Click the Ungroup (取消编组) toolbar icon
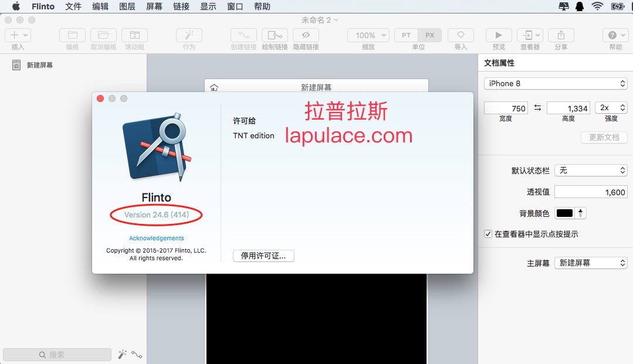The image size is (633, 364). tap(103, 35)
